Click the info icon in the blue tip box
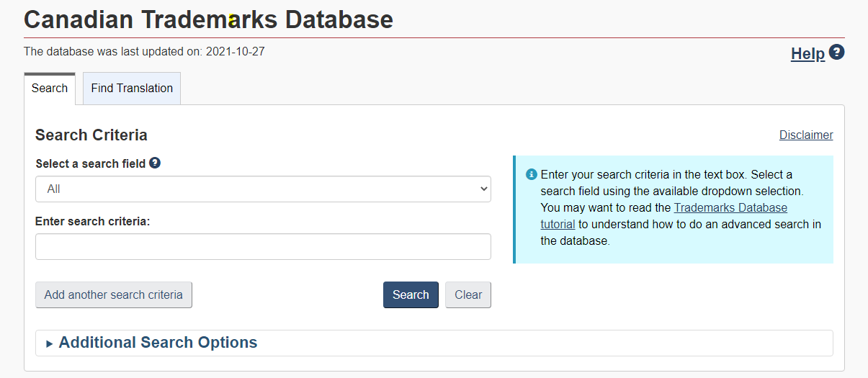Viewport: 868px width, 378px height. click(x=532, y=174)
